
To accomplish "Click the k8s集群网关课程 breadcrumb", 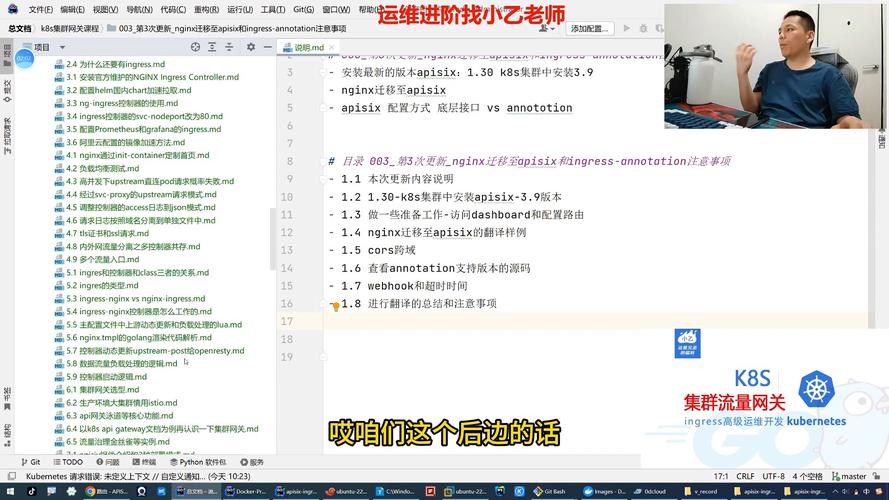I will 69,28.
